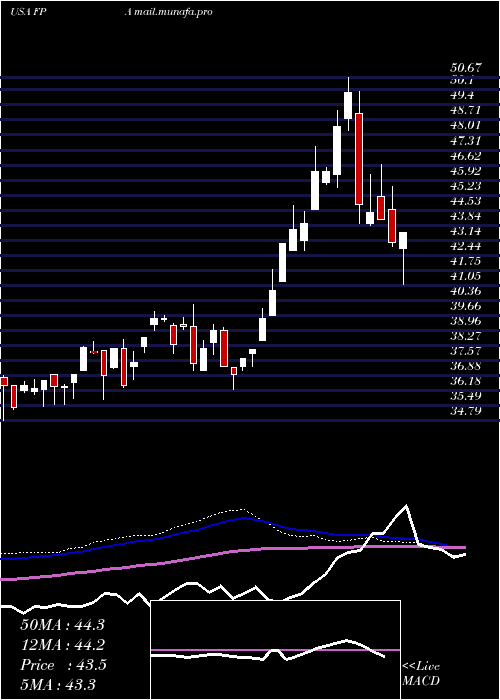Click the 43.14 price level label
500x700 pixels.
tap(466, 231)
